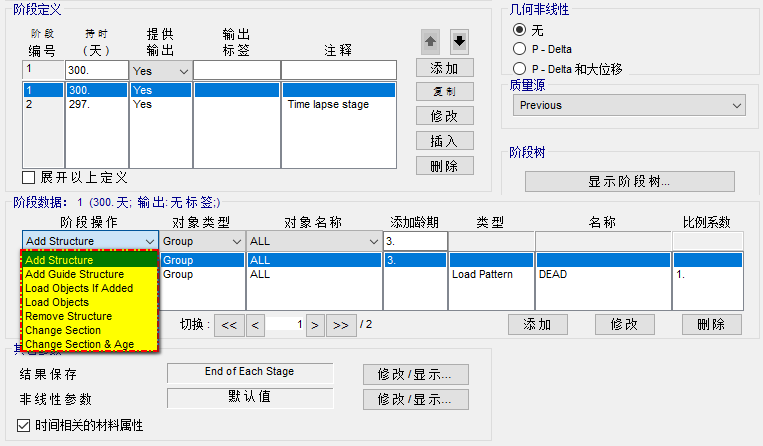Select Load Objects If Added option
The image size is (763, 446).
pyautogui.click(x=77, y=288)
